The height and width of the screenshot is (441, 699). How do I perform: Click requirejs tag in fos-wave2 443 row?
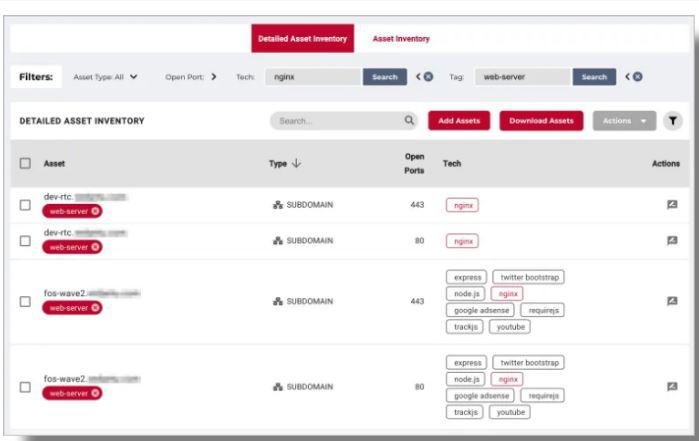click(543, 310)
